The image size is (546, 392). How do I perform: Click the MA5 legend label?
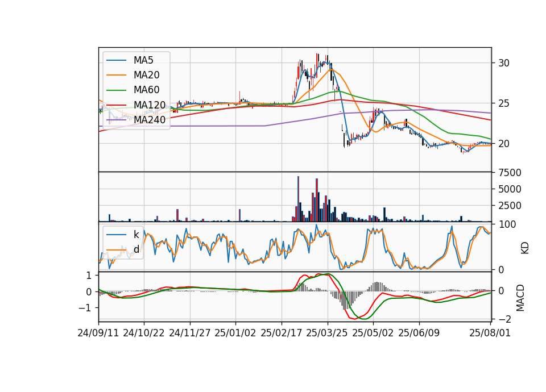143,60
